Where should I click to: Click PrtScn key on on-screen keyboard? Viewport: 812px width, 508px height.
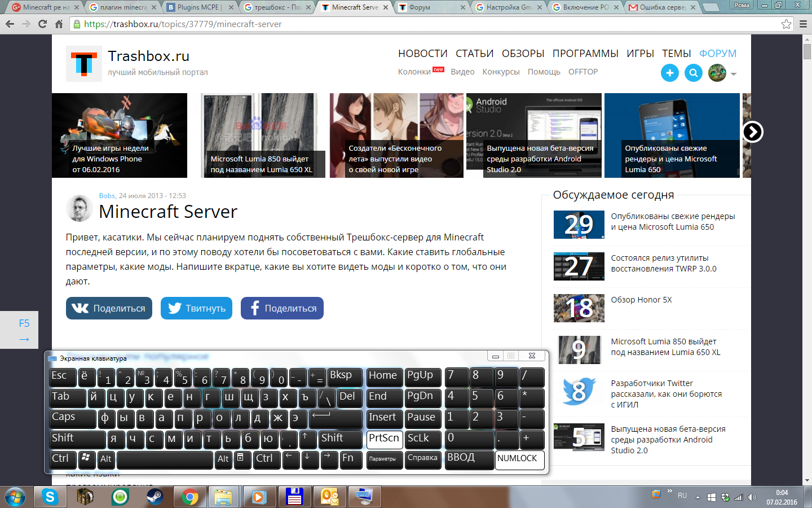tap(385, 440)
